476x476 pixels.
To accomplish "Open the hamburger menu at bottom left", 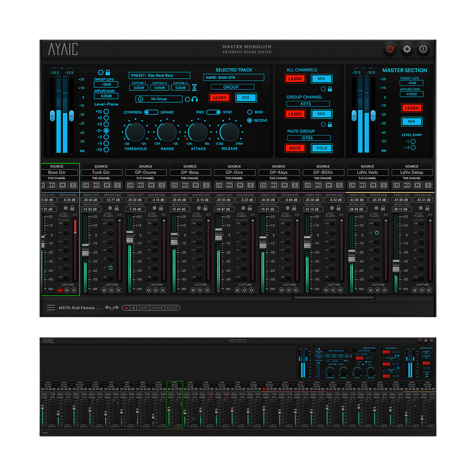I will [51, 308].
